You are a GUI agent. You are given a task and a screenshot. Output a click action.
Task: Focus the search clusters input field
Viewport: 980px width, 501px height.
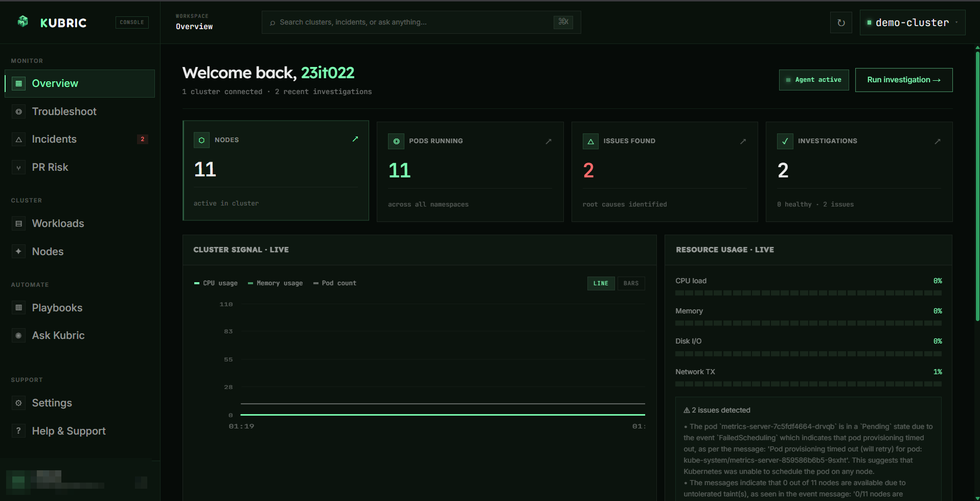coord(421,22)
